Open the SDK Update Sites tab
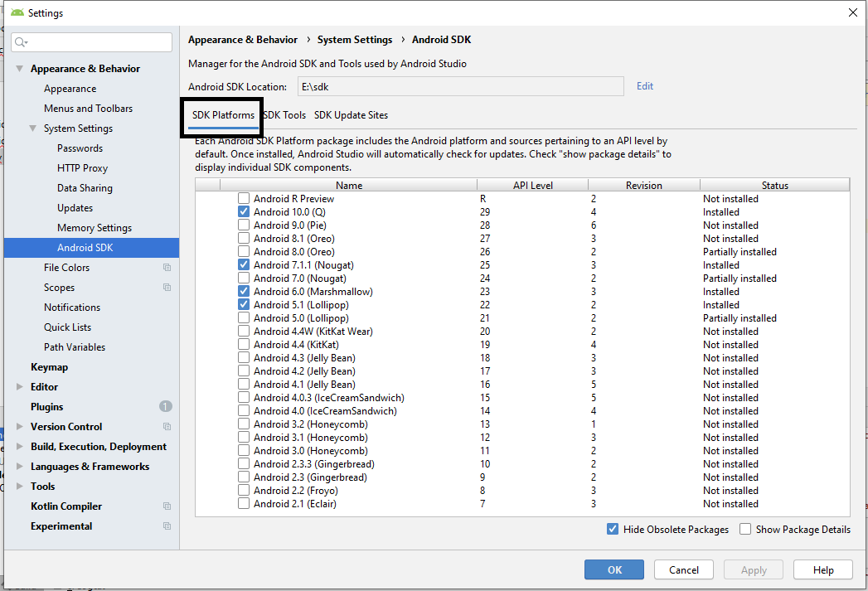The height and width of the screenshot is (591, 868). pyautogui.click(x=351, y=115)
